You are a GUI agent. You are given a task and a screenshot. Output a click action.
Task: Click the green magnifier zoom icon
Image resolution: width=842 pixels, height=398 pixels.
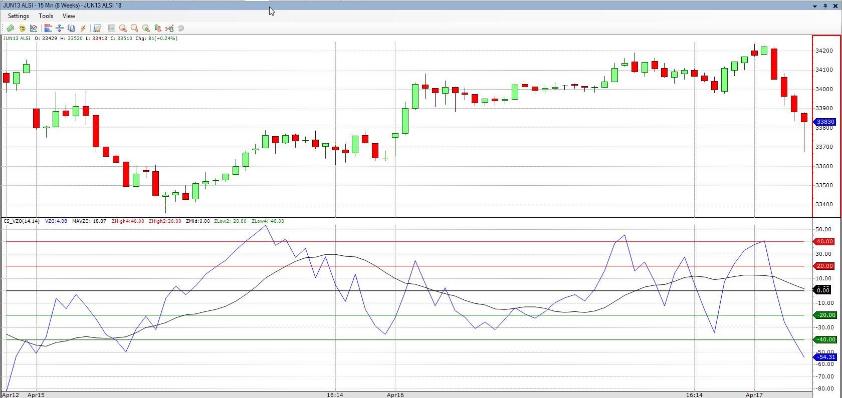tap(146, 28)
